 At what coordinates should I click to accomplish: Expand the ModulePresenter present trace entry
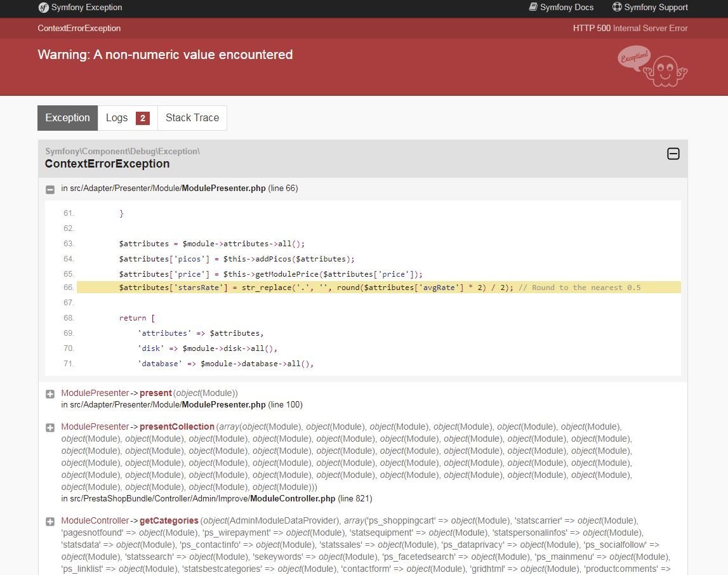50,394
